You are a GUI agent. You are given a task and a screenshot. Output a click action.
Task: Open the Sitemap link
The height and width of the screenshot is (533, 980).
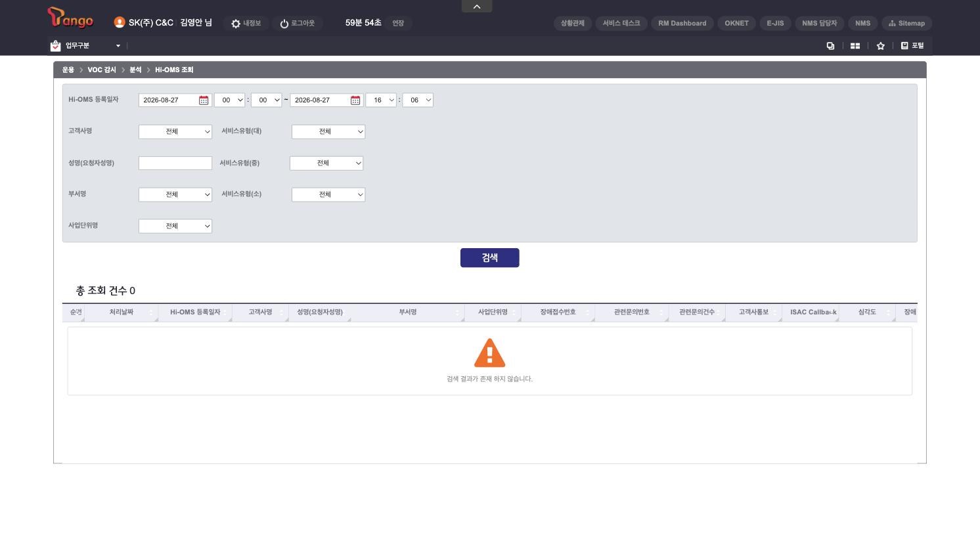(907, 24)
